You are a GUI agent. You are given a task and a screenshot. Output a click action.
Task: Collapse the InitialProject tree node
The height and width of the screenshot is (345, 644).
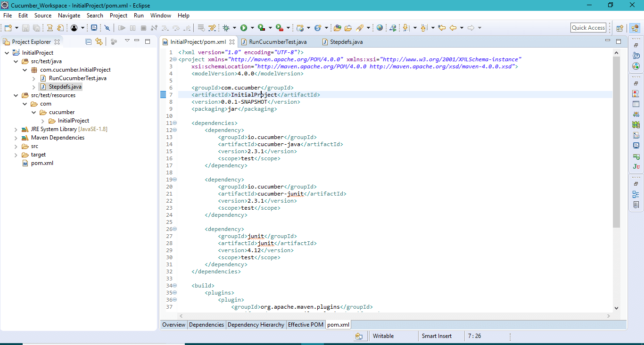point(7,53)
